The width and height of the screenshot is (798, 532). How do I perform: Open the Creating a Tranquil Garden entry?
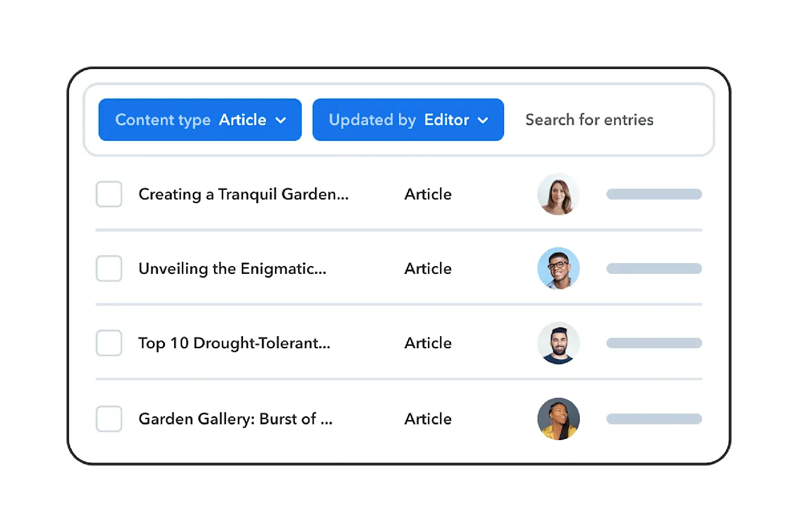coord(243,194)
